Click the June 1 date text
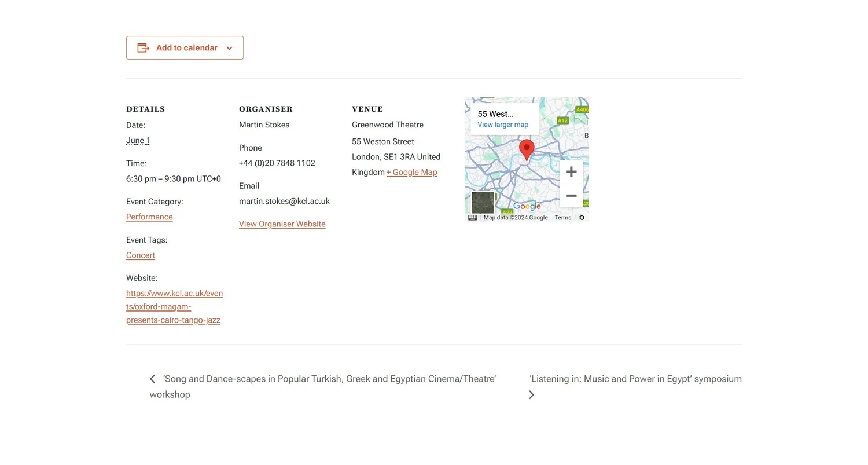 pyautogui.click(x=138, y=141)
